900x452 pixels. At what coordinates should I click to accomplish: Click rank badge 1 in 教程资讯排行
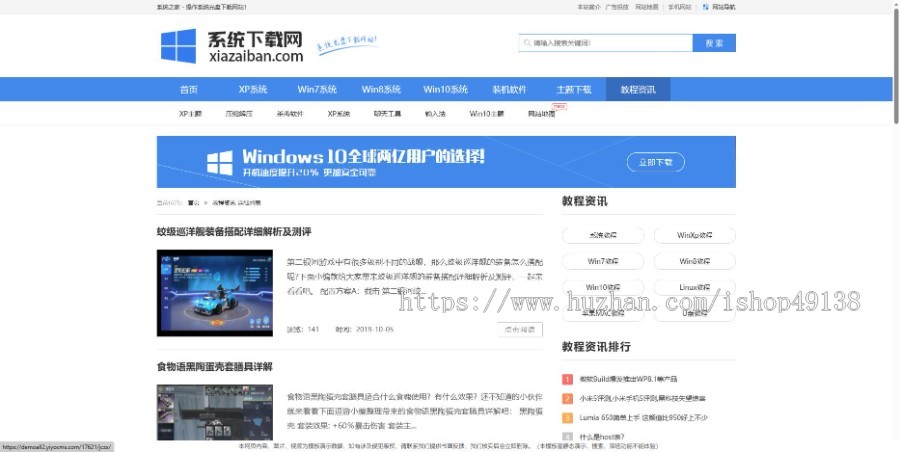point(567,379)
